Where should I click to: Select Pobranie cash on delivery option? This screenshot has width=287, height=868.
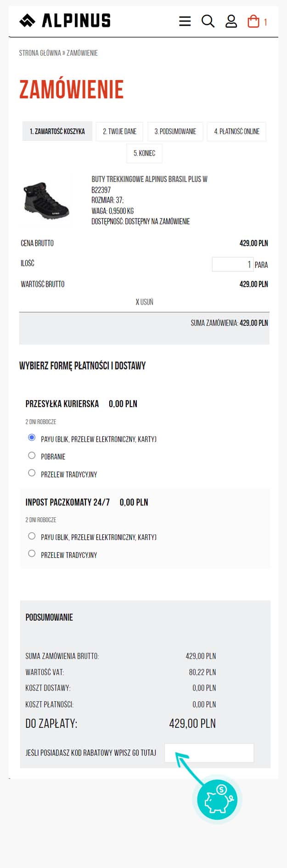(32, 455)
